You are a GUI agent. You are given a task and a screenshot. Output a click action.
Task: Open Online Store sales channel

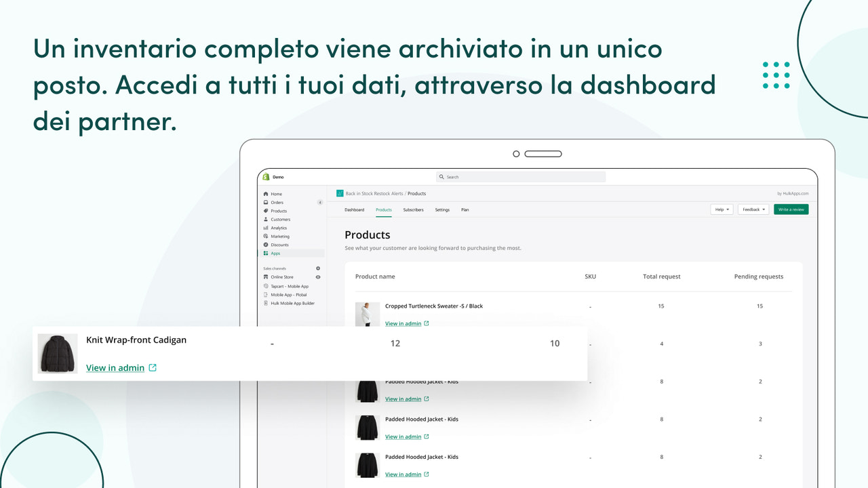tap(282, 277)
